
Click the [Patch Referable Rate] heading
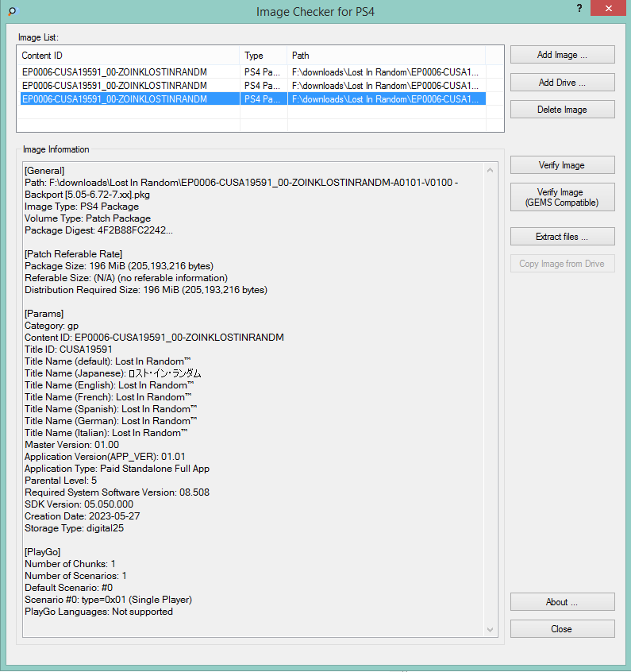pos(73,254)
